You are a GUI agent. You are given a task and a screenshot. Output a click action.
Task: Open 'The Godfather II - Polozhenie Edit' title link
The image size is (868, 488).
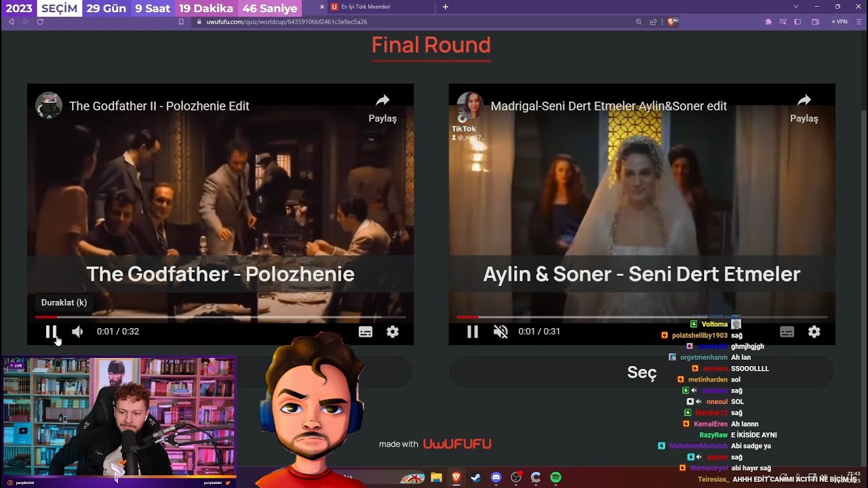(159, 106)
